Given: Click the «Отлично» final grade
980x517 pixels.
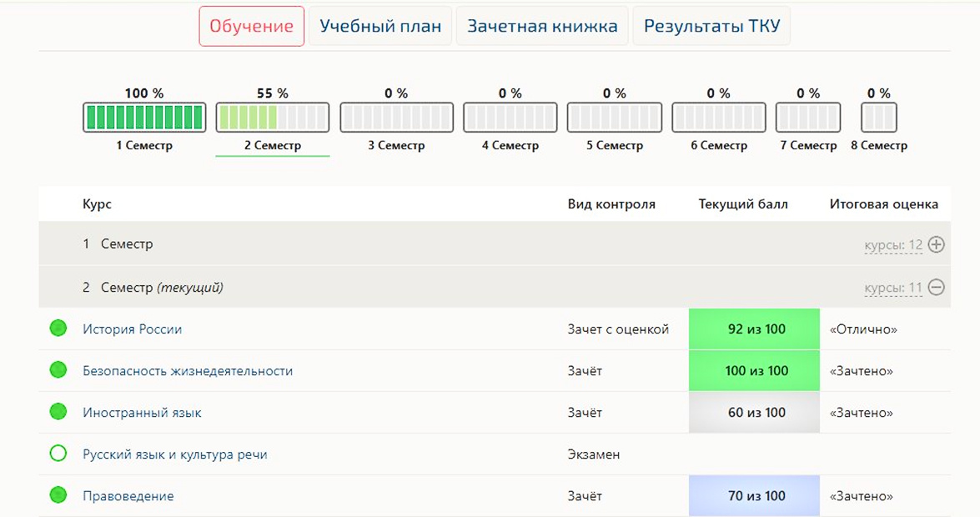Looking at the screenshot, I should coord(863,329).
